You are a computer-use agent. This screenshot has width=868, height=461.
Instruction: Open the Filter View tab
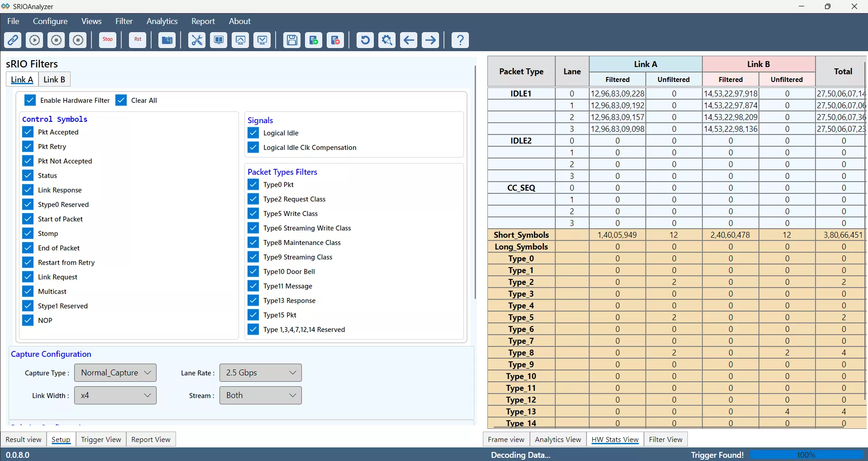[x=665, y=439]
